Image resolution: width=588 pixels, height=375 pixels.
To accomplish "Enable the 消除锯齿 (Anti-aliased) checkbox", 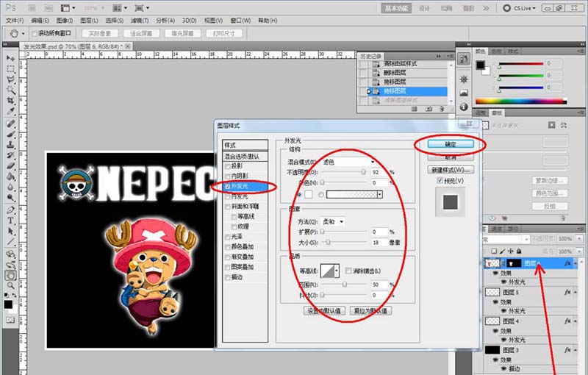I will pyautogui.click(x=348, y=271).
